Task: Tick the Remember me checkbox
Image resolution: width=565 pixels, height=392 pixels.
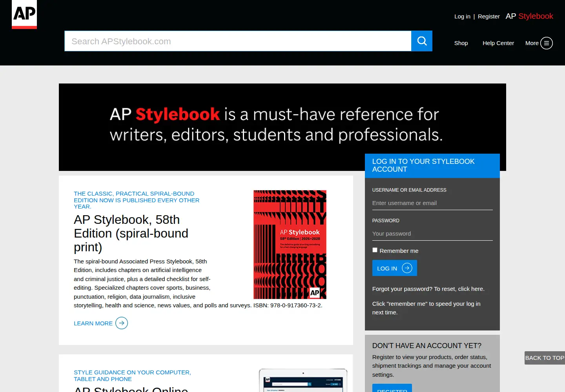Action: pyautogui.click(x=375, y=250)
